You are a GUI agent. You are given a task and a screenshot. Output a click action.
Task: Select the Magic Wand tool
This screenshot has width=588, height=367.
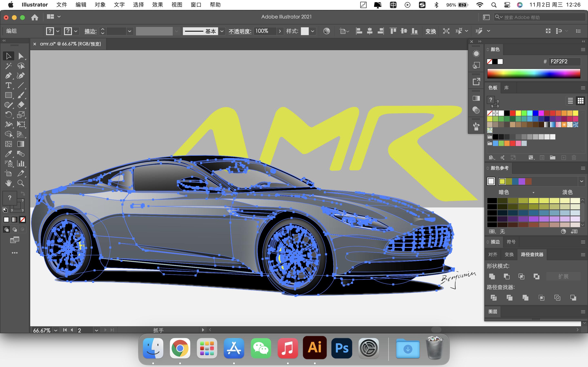(8, 66)
